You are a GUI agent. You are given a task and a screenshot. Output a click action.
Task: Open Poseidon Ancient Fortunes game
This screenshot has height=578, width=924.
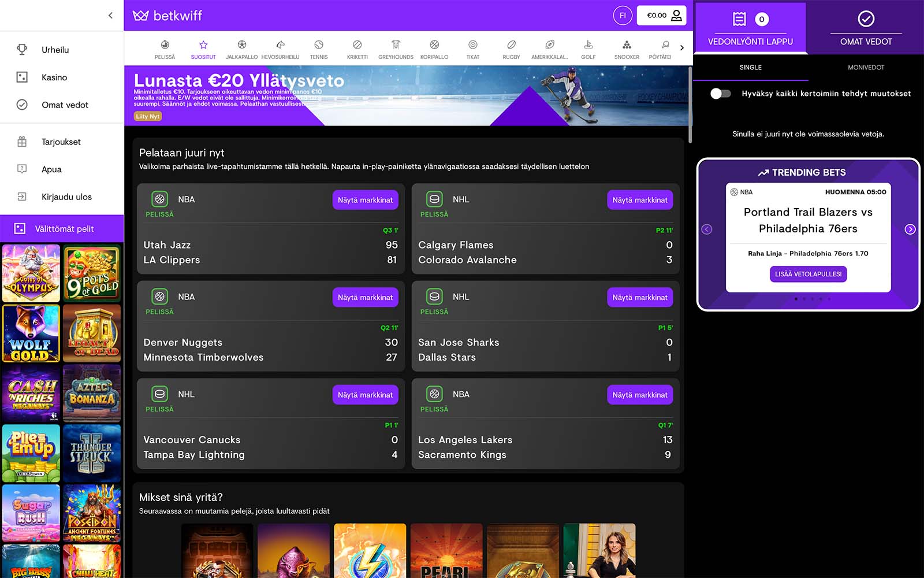[x=92, y=513]
